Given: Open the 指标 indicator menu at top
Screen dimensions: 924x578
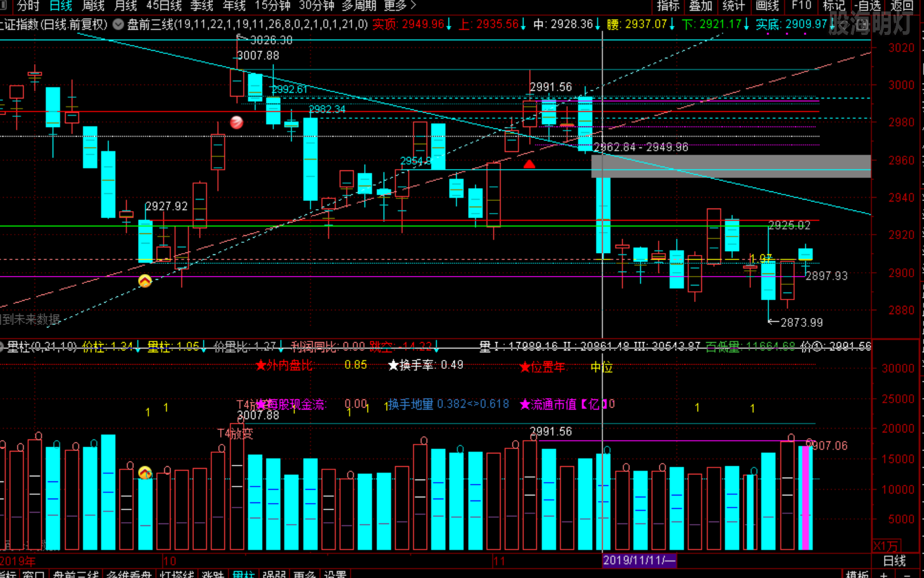Looking at the screenshot, I should (668, 6).
